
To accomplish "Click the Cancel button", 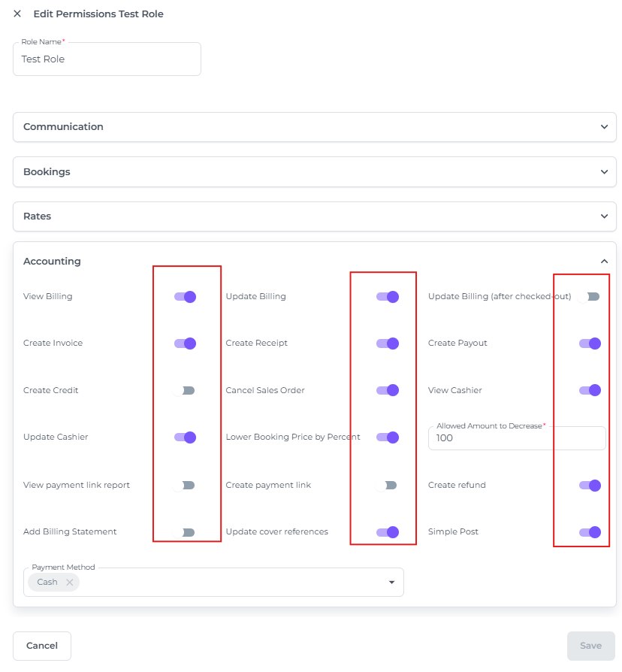I will tap(42, 646).
